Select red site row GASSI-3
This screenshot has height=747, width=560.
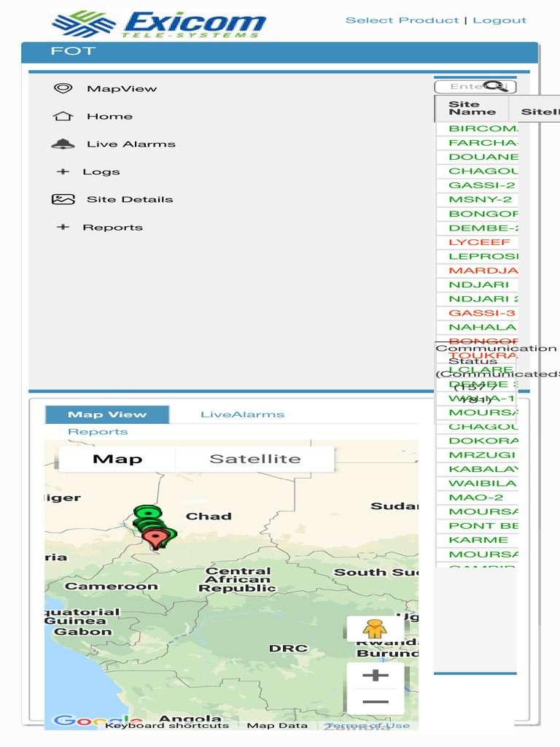point(477,313)
